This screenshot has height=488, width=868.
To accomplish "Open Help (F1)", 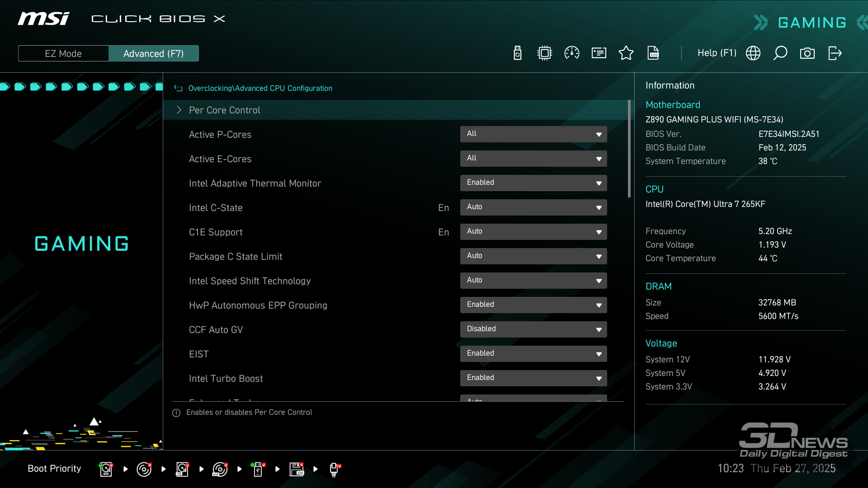I will tap(717, 53).
